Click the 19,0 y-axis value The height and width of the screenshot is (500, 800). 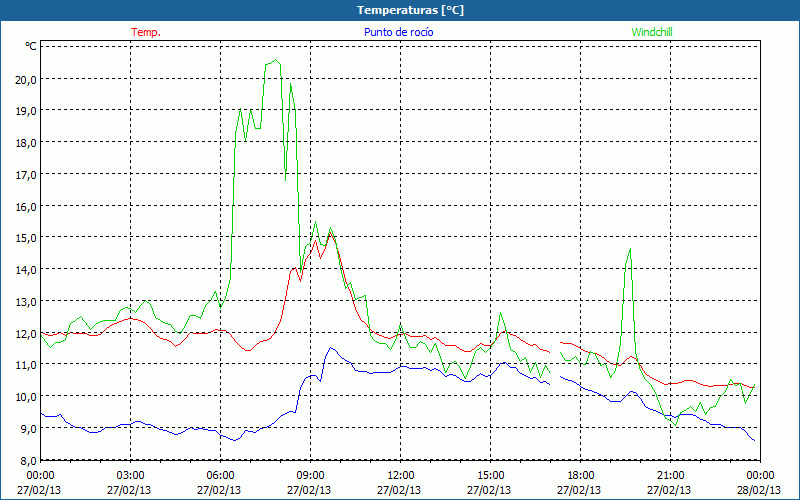click(26, 111)
